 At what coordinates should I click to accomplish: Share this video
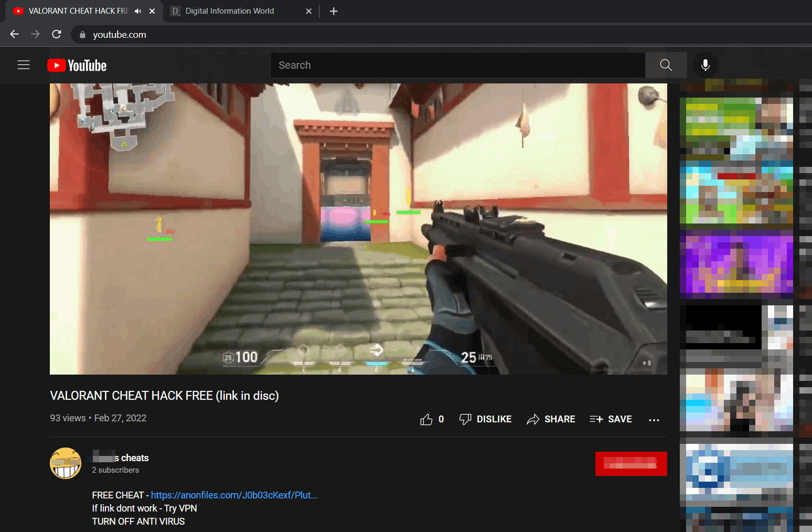coord(551,419)
